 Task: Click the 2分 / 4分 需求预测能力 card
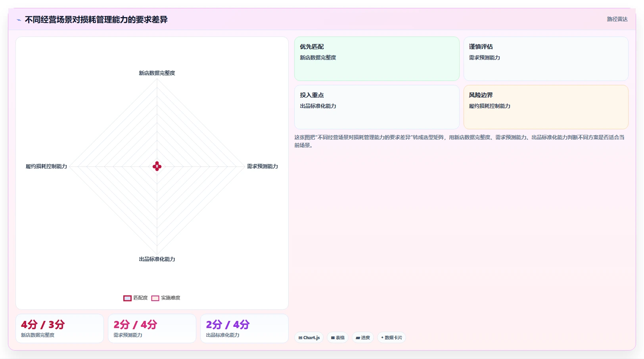pyautogui.click(x=152, y=328)
